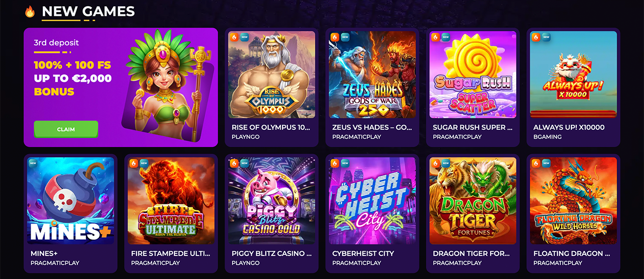Click the Cyberheist City title label
The image size is (644, 279).
click(x=363, y=254)
